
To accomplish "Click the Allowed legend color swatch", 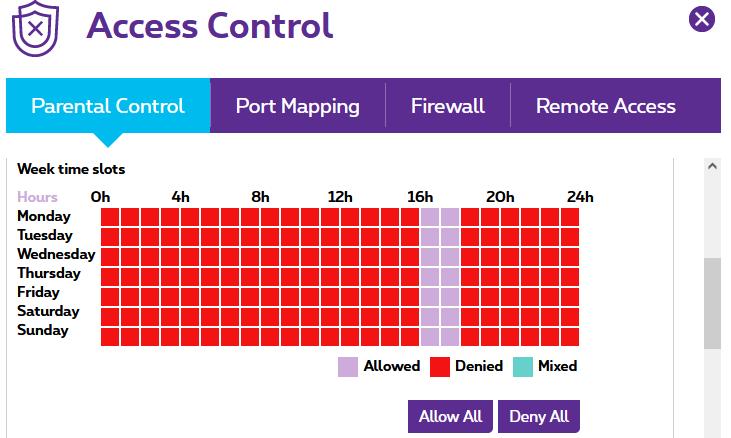I will [348, 367].
